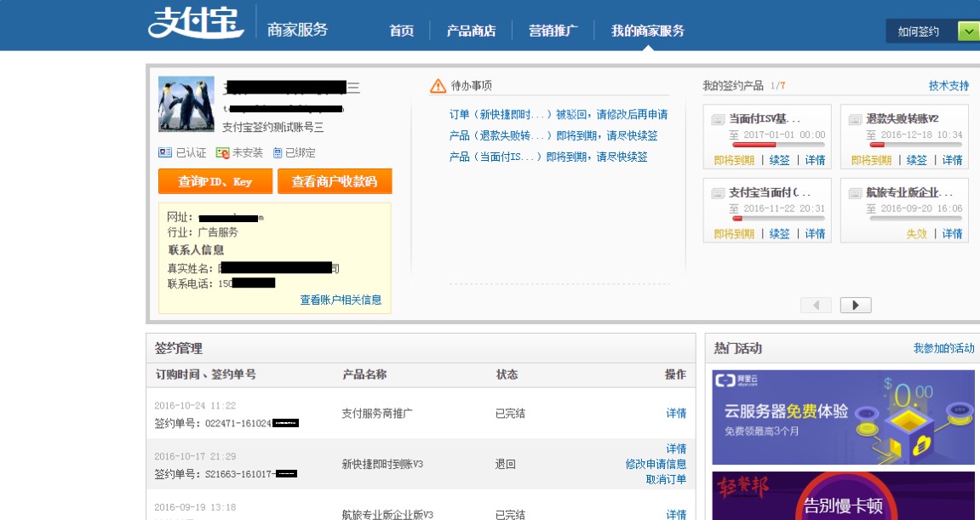Click the 查看商户收款码 button

(x=335, y=181)
